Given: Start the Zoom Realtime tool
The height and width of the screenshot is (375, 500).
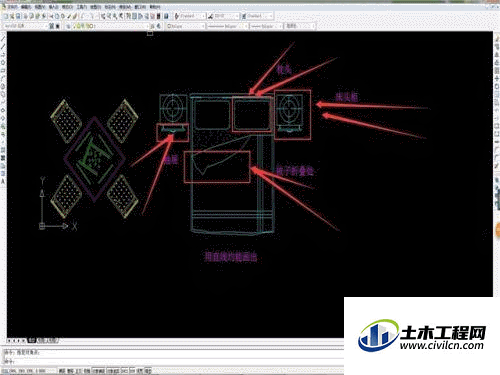Looking at the screenshot, I should (109, 16).
